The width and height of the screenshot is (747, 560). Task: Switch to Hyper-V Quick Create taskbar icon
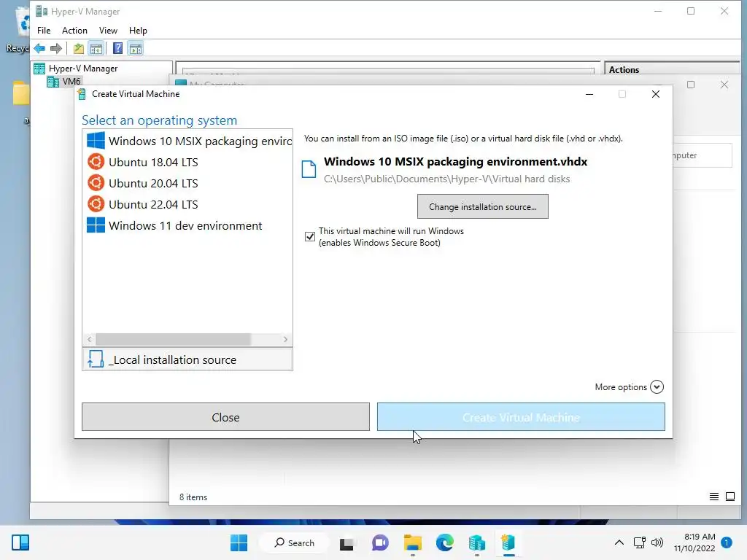tap(508, 542)
